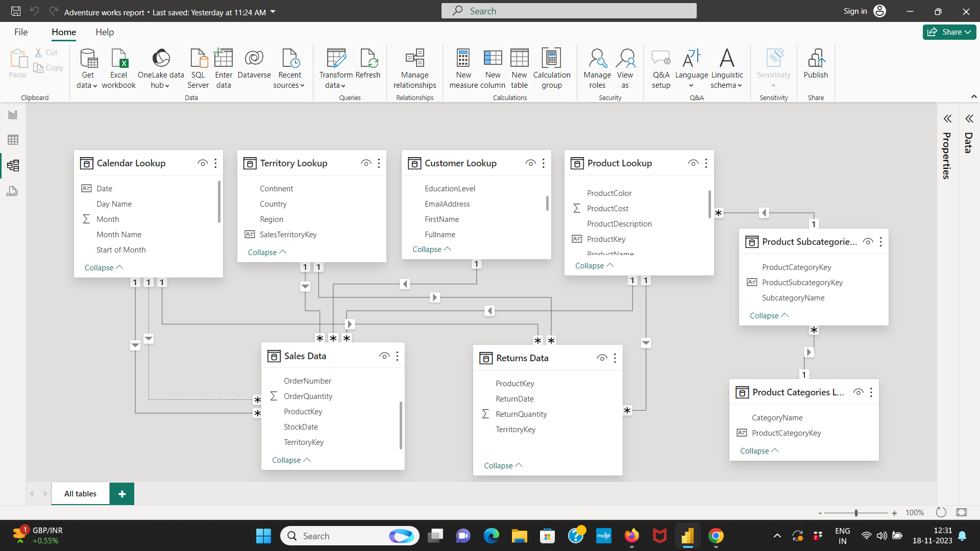Click the SQL Server data source icon
Screen dimensions: 980x551
[x=198, y=68]
